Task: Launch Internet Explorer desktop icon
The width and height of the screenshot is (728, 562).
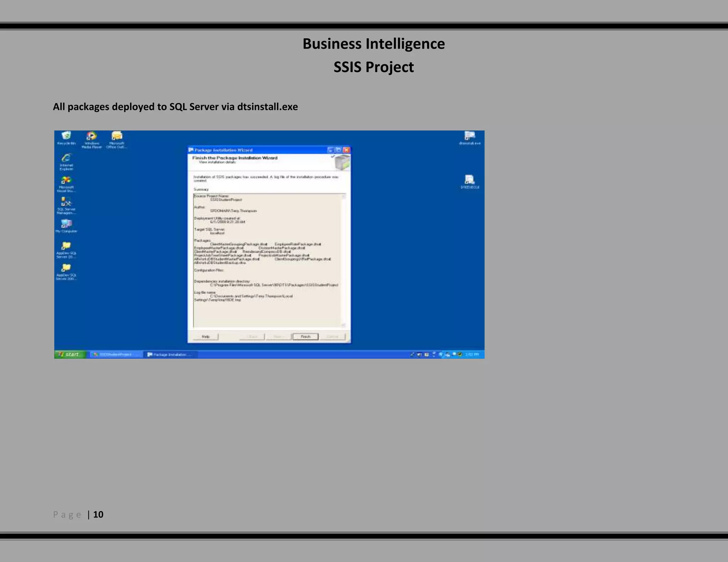Action: 66,159
